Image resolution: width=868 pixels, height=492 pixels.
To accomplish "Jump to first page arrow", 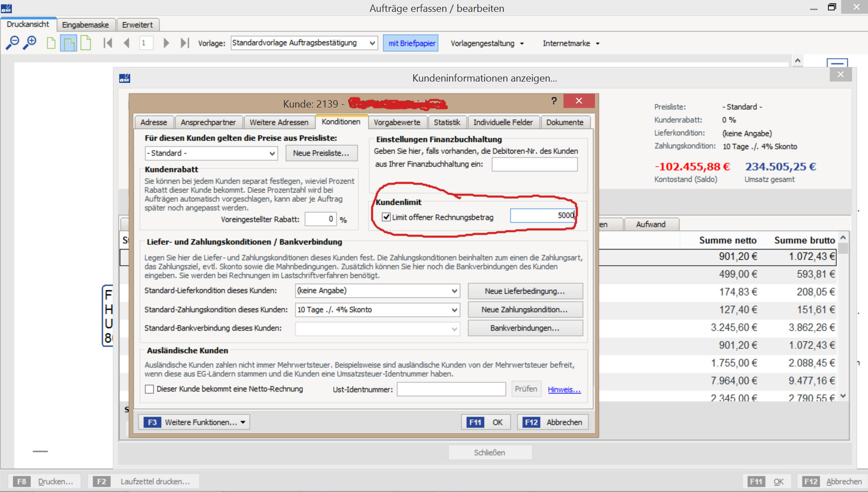I will coord(108,43).
